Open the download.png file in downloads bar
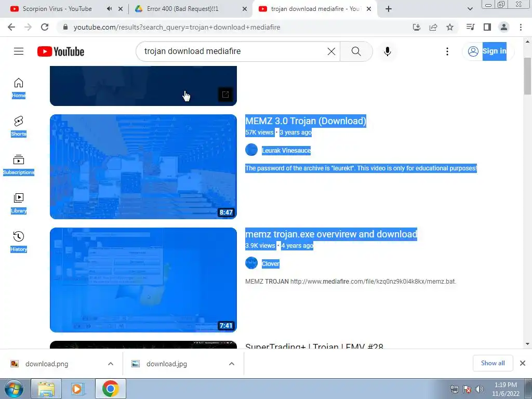 (x=47, y=364)
